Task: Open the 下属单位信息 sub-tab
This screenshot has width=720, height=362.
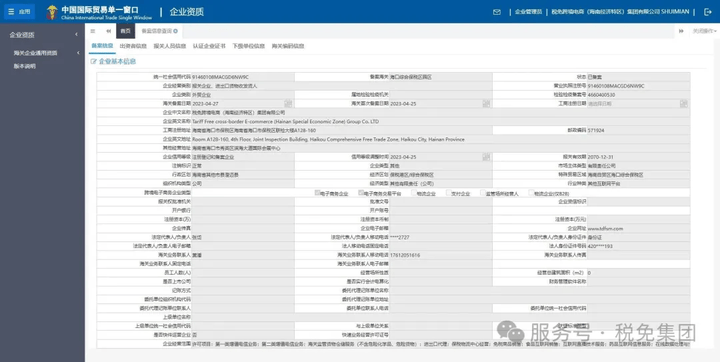Action: 248,46
